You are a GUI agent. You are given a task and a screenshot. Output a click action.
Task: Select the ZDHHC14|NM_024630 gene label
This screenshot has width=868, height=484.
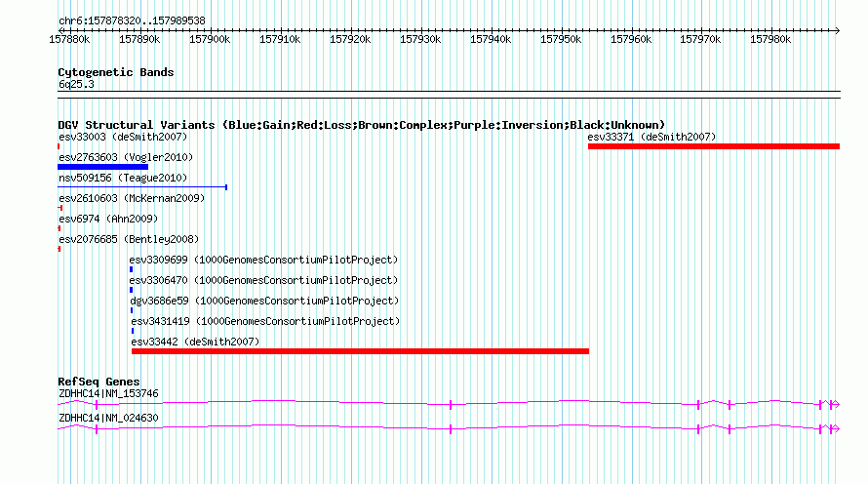click(108, 418)
